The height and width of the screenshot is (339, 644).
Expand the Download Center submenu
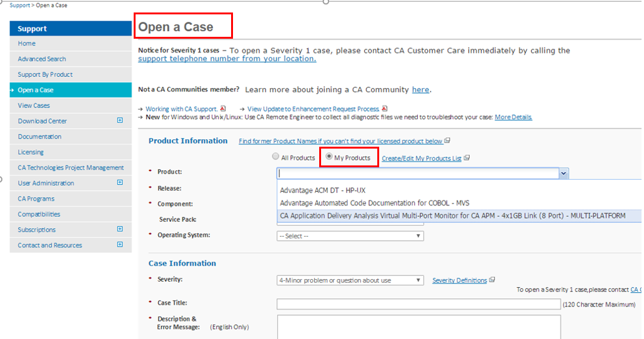(x=120, y=120)
